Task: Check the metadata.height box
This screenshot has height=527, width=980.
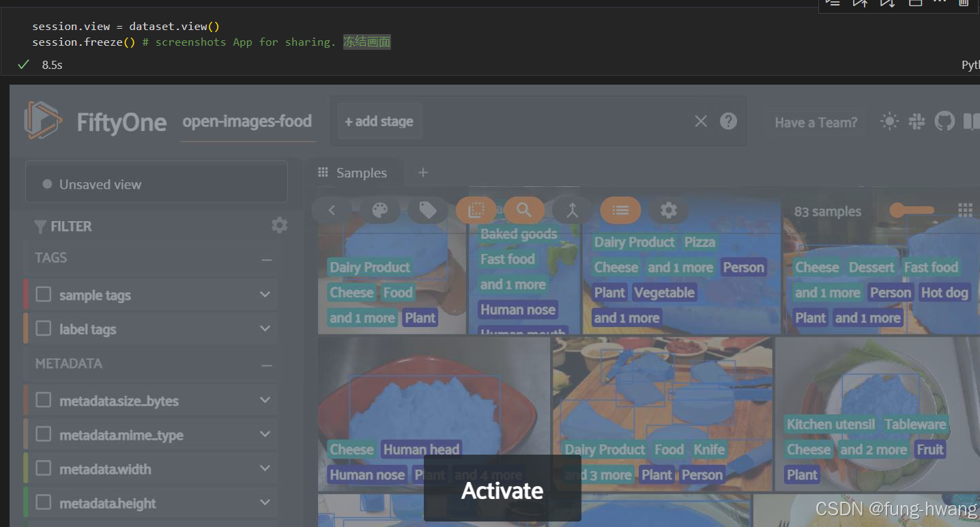Action: point(44,502)
